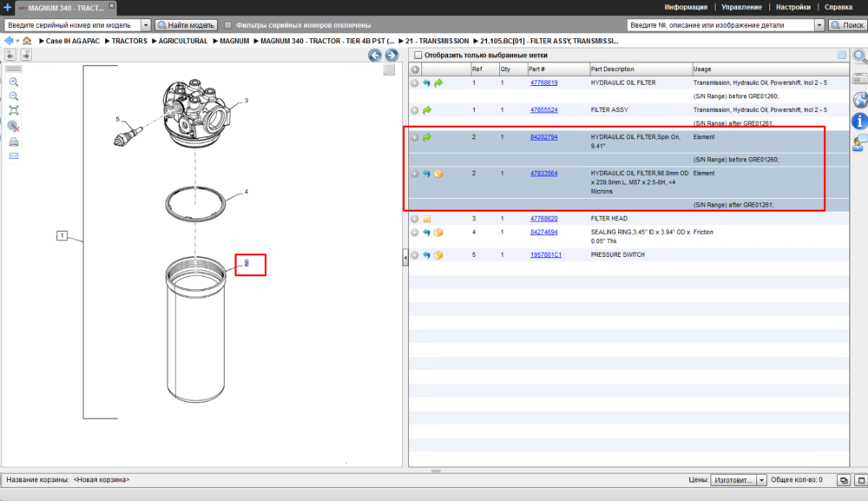Image resolution: width=868 pixels, height=501 pixels.
Task: Open column settings icon above parts table
Action: tap(841, 55)
